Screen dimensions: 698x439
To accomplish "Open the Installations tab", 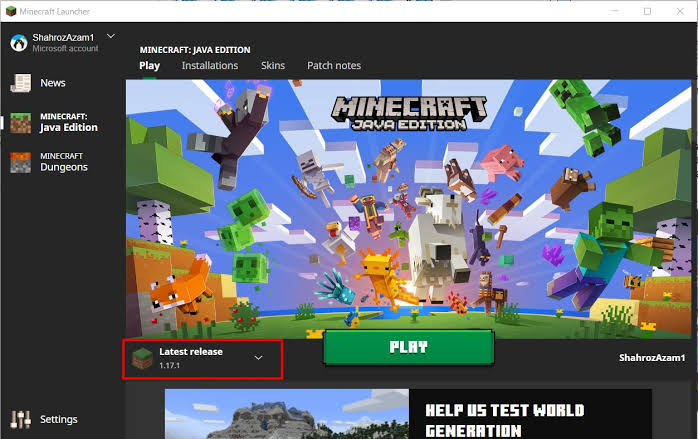I will click(209, 66).
